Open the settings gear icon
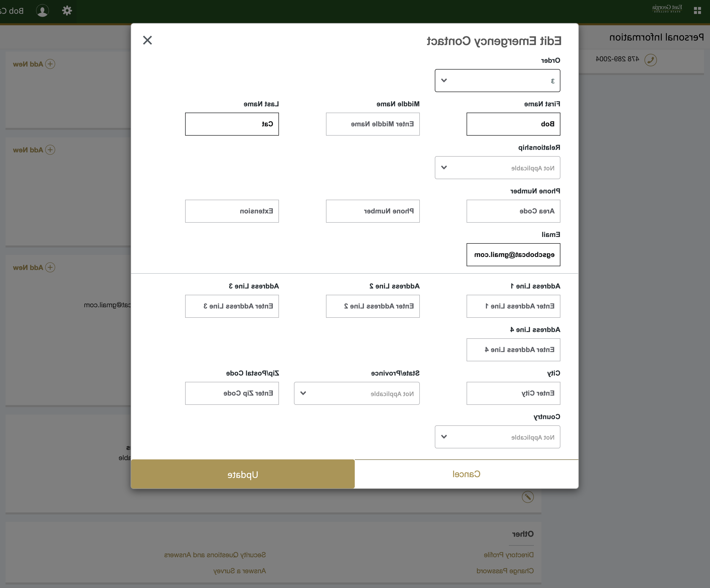This screenshot has height=588, width=710. point(67,11)
